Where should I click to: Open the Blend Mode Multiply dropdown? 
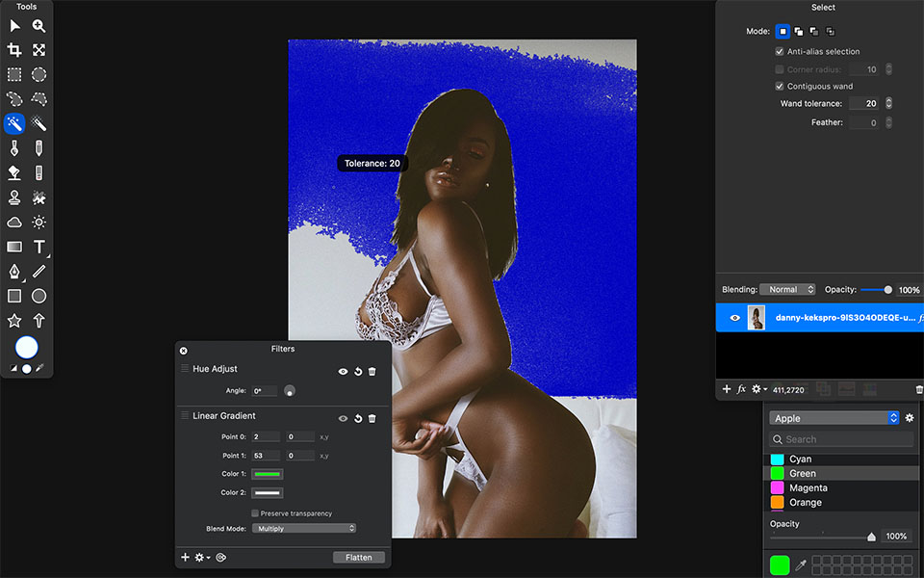(x=303, y=529)
